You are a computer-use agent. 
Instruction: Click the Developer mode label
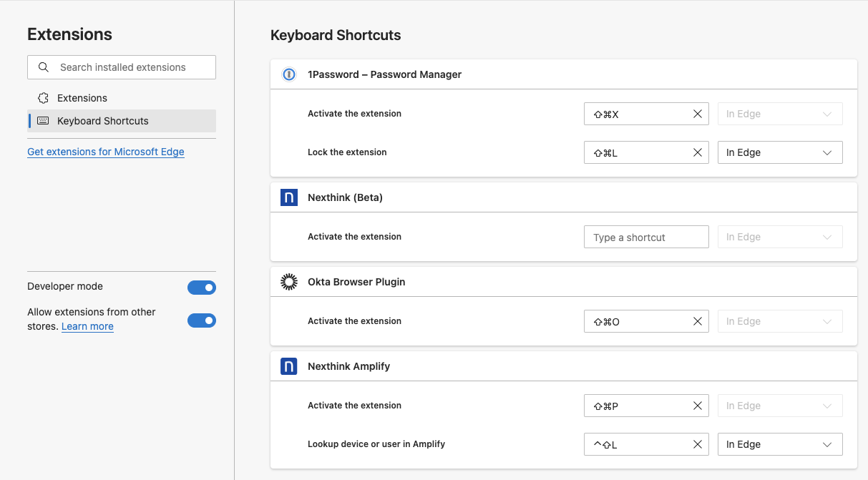(x=65, y=286)
